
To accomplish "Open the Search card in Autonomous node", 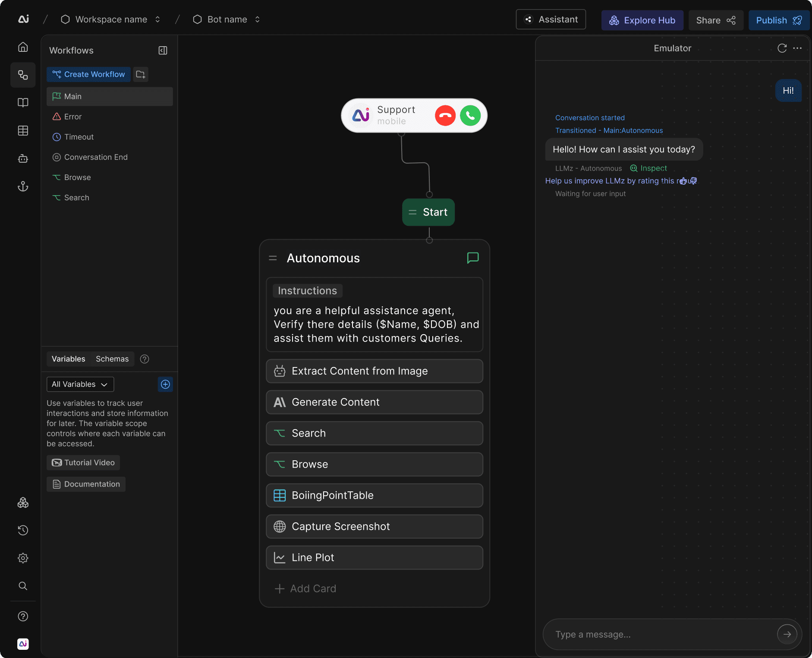I will point(375,433).
